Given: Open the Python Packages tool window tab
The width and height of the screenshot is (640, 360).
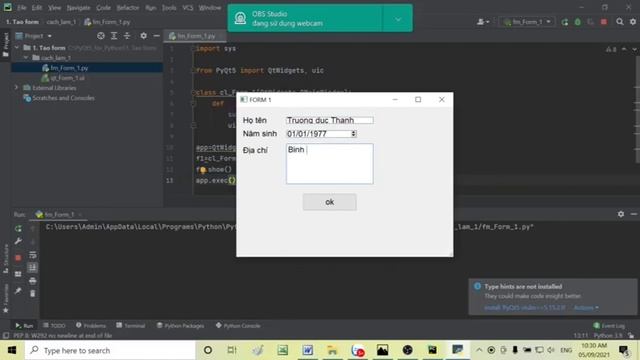Looking at the screenshot, I should 180,325.
